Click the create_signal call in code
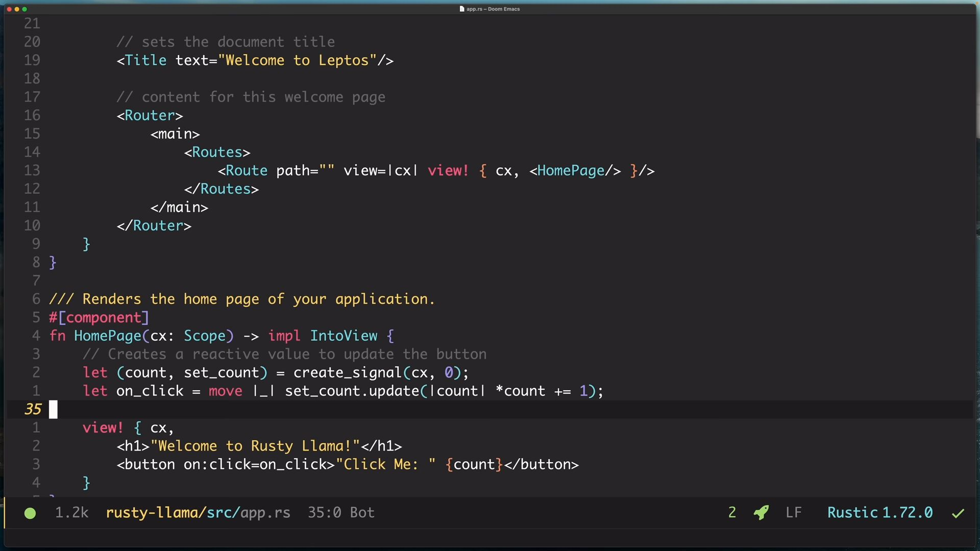The image size is (980, 551). tap(347, 373)
